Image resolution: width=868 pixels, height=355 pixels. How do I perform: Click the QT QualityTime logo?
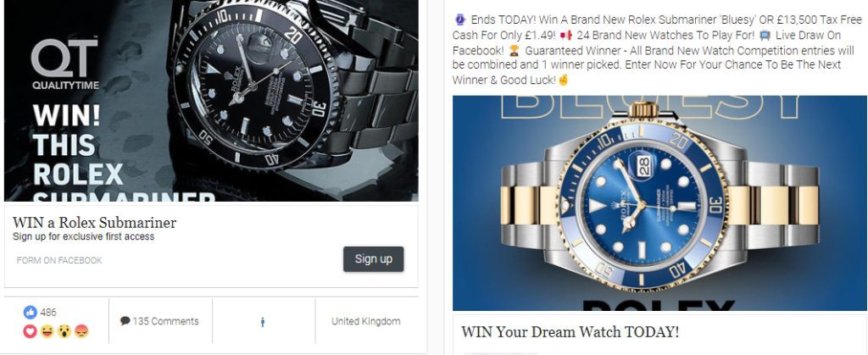tap(65, 63)
